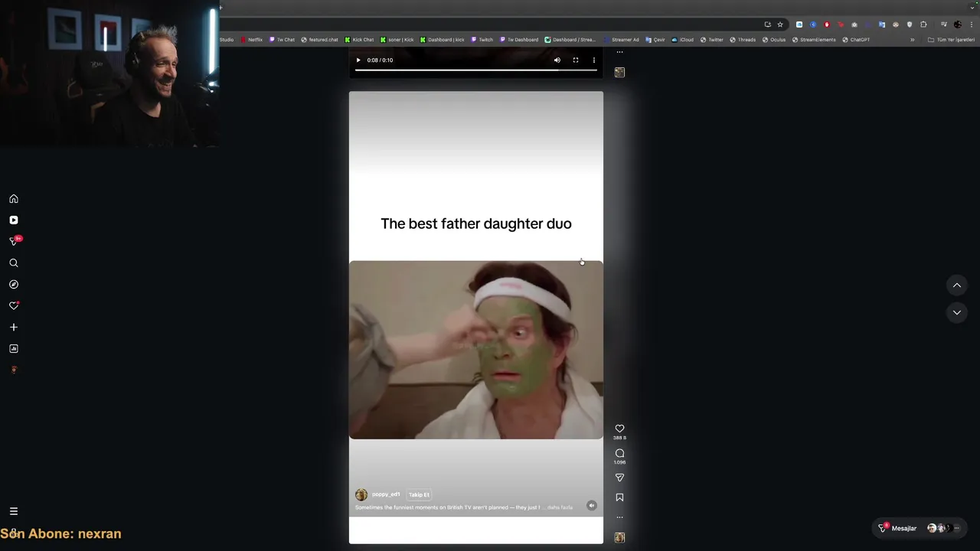
Task: Open the hamburger More menu
Action: pyautogui.click(x=14, y=511)
